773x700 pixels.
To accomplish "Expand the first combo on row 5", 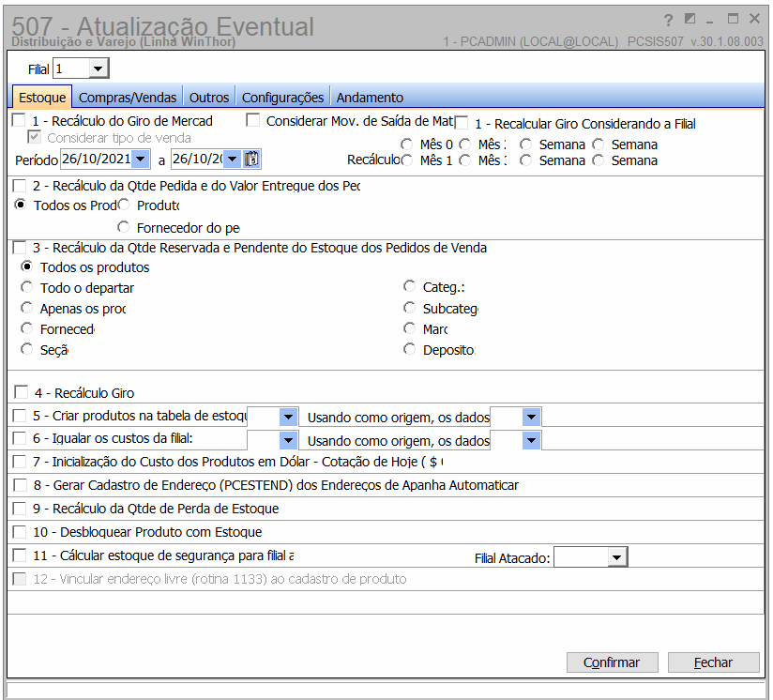I will 288,417.
